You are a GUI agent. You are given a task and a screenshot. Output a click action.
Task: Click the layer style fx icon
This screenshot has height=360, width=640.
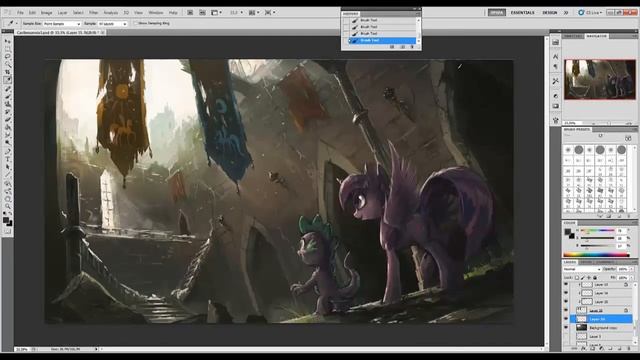coord(584,349)
